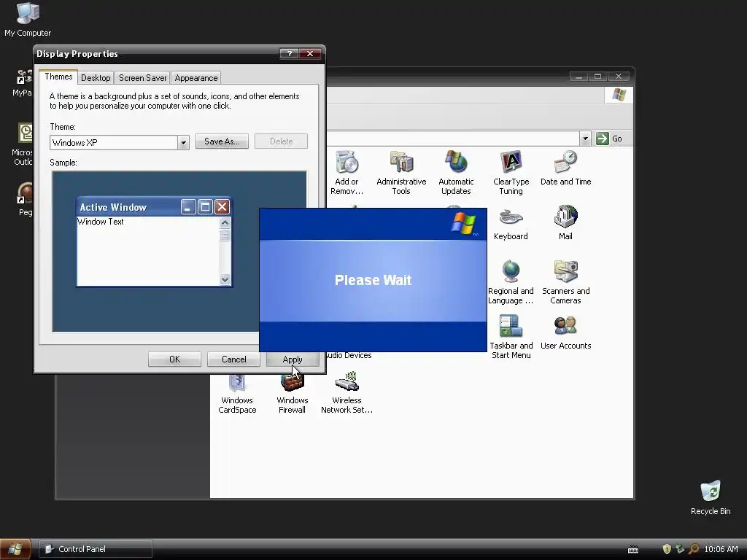
Task: Click the 10:06 AM taskbar clock
Action: [721, 549]
